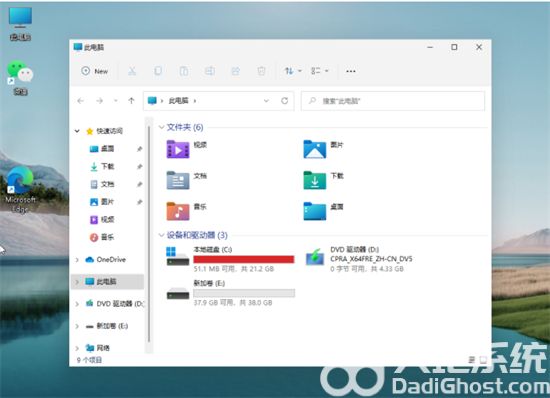
Task: Select OneDrive in the navigation pane
Action: (111, 259)
